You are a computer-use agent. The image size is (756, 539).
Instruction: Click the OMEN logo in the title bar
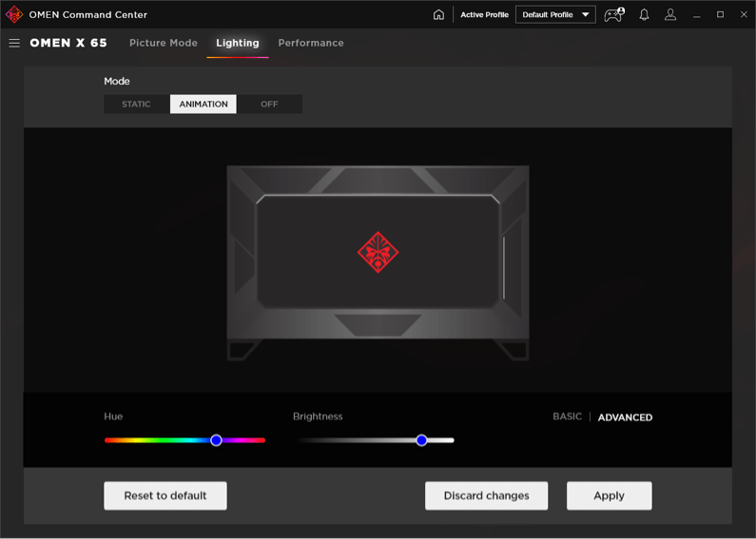[14, 14]
